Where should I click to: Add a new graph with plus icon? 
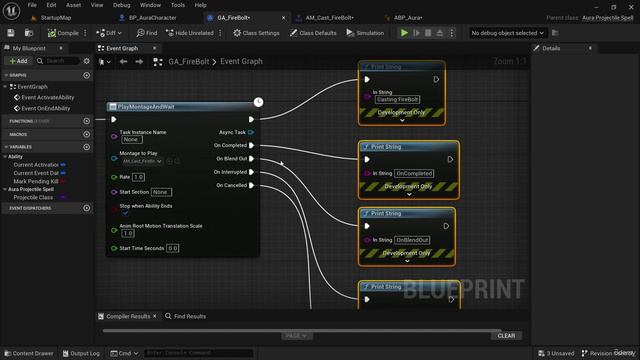click(87, 76)
